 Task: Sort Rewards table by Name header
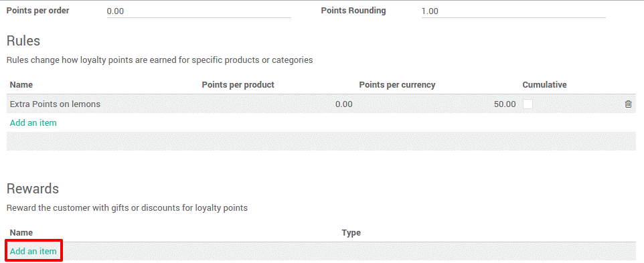(21, 233)
